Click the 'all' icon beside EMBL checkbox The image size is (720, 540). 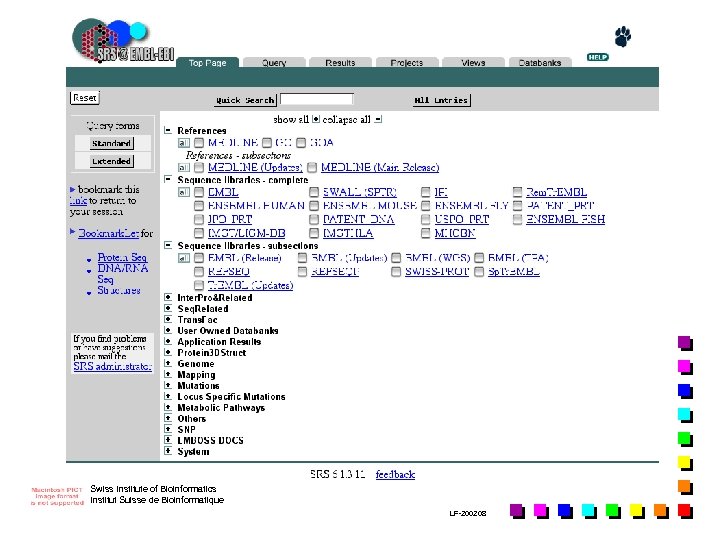(x=184, y=192)
